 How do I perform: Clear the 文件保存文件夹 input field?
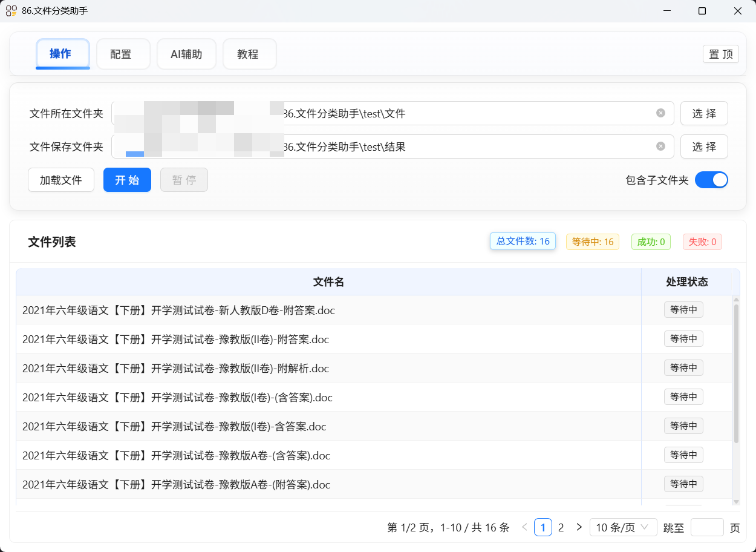[660, 146]
